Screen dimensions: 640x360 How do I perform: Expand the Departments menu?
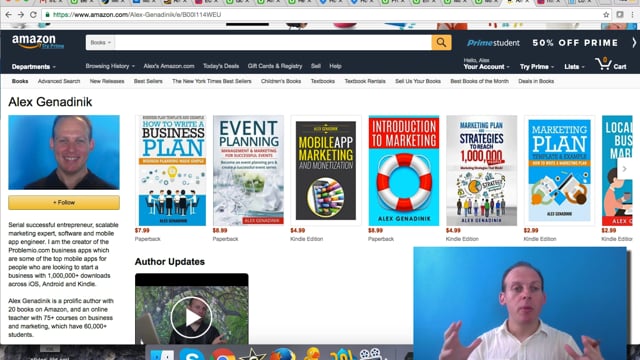coord(33,67)
